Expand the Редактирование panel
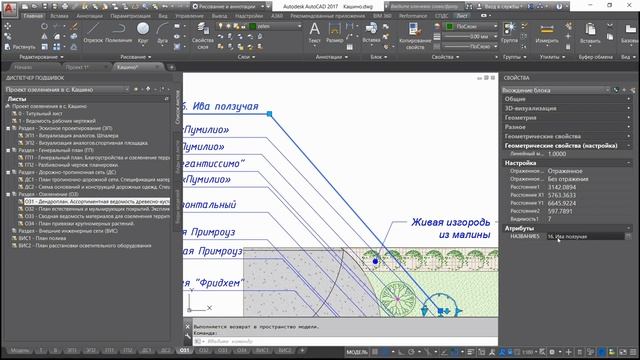The height and width of the screenshot is (360, 640). [x=41, y=57]
